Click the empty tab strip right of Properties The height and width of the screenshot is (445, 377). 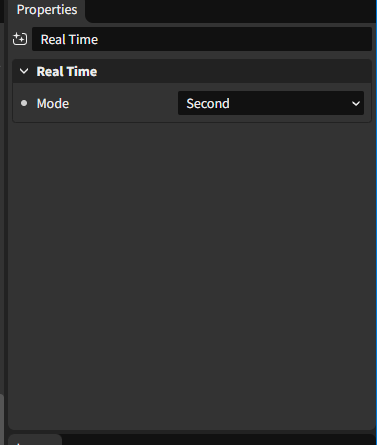point(230,11)
